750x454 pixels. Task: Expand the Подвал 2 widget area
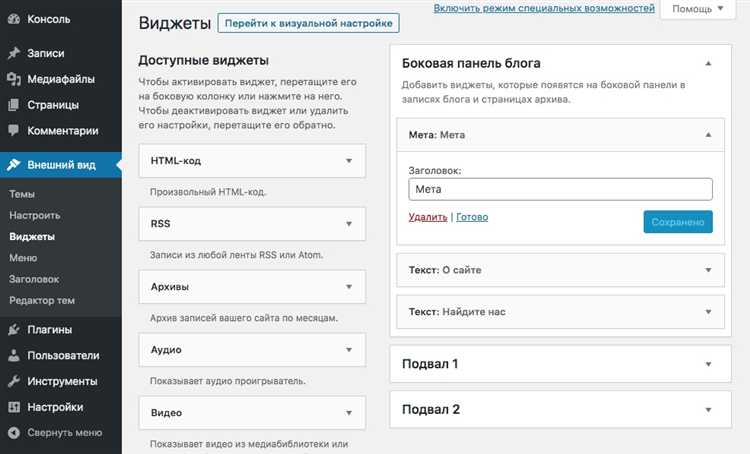708,410
